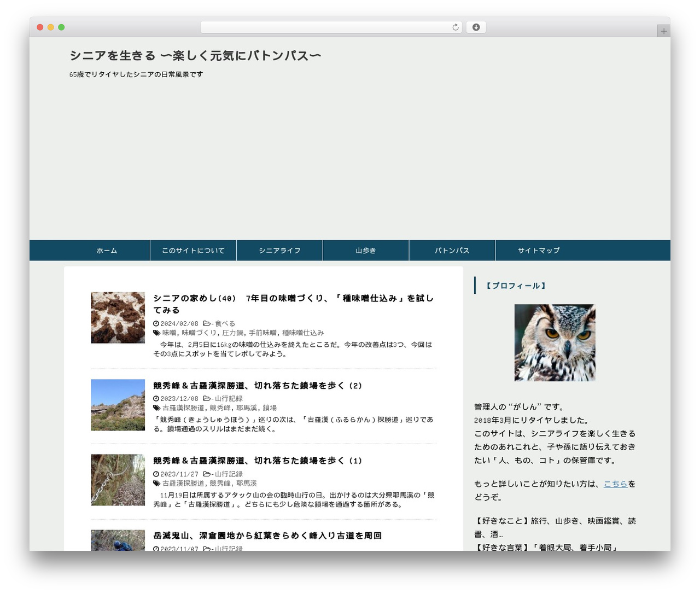The width and height of the screenshot is (700, 593).
Task: Select the 種味噌仕込み tag
Action: [303, 333]
